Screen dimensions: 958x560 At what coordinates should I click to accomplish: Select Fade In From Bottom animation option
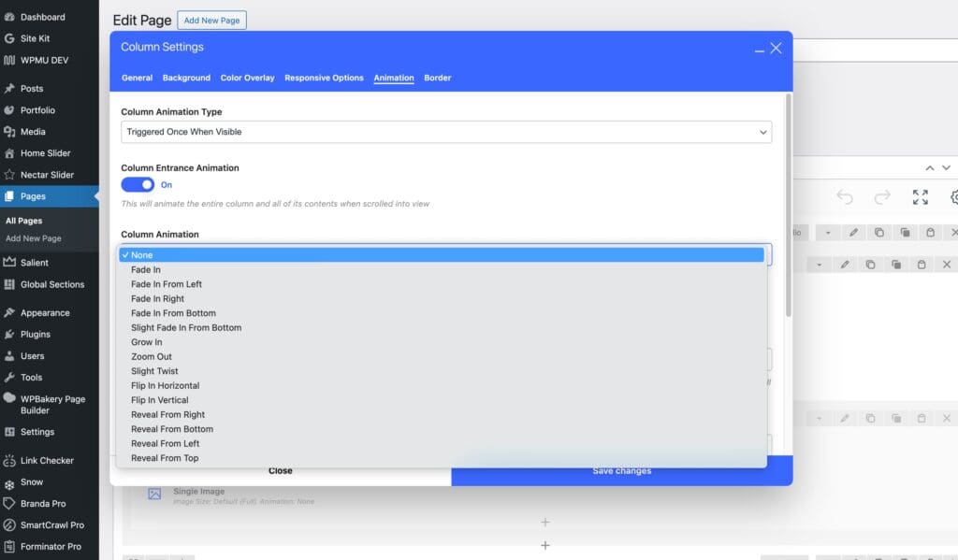tap(172, 313)
